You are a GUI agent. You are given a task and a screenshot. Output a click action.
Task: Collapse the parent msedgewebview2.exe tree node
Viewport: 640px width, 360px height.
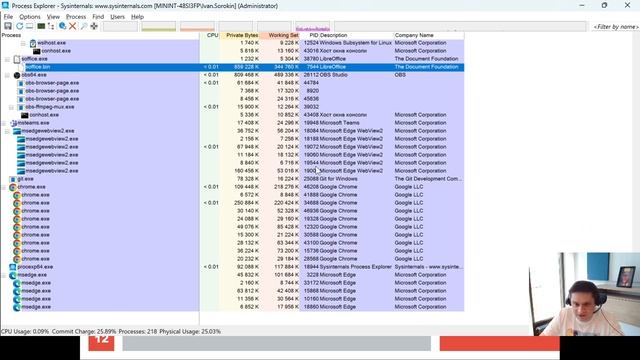point(7,131)
